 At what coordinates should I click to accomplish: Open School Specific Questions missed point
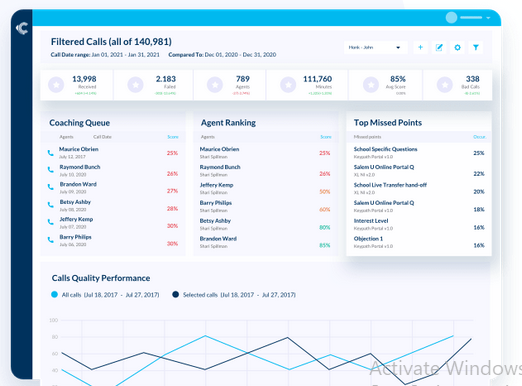(385, 149)
